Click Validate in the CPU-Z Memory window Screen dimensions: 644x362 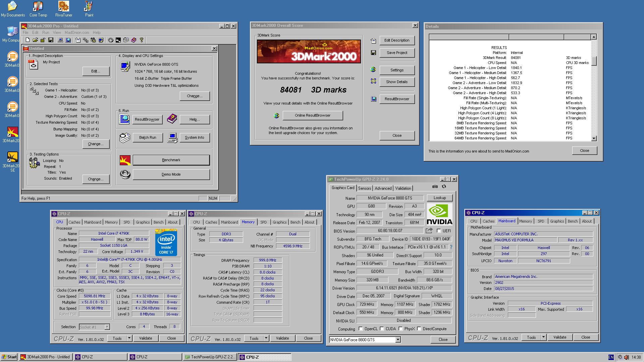(282, 339)
